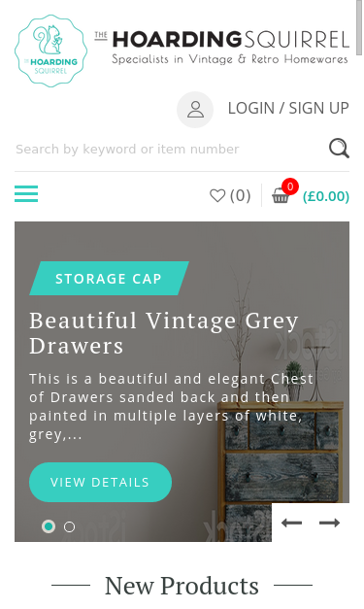364x609 pixels.
Task: Click the round Hoarding Squirrel badge logo
Action: [x=50, y=51]
